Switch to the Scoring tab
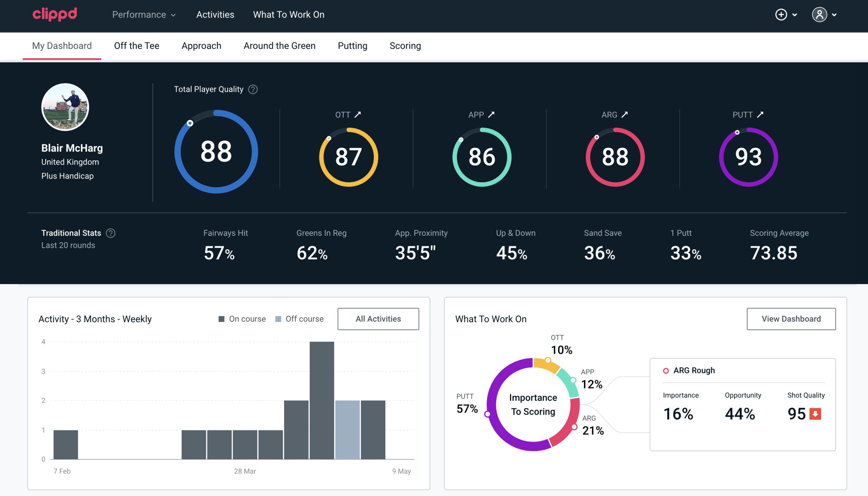Screen dimensions: 868x496 click(x=405, y=45)
